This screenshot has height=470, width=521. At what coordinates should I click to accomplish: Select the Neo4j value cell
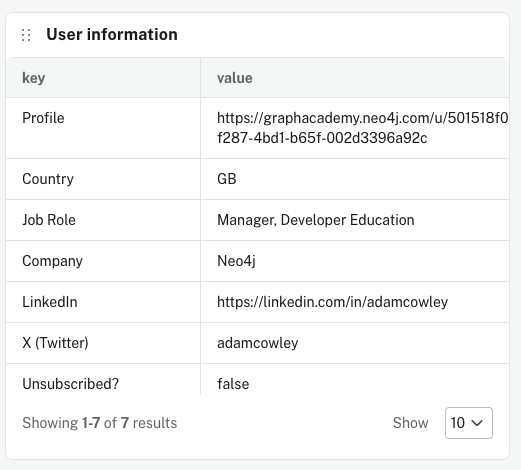[355, 261]
